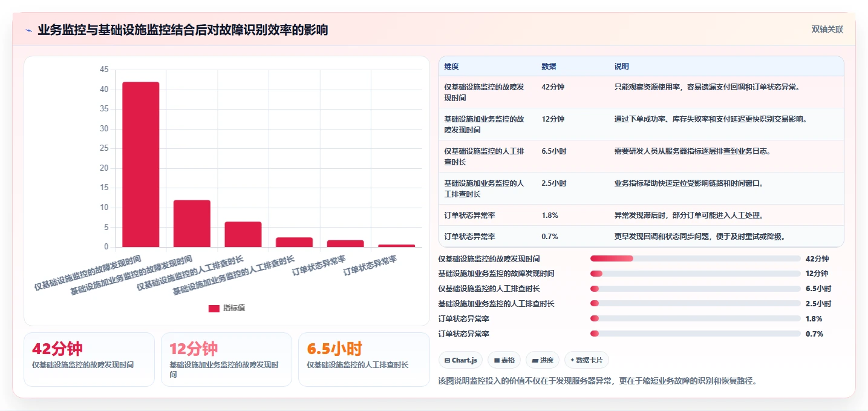
Task: Select the 进度 chip
Action: [543, 360]
